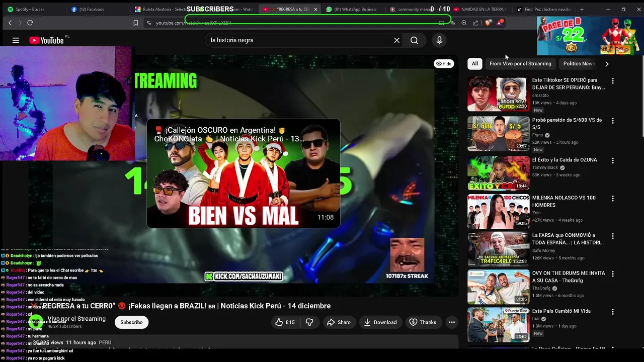644x362 pixels.
Task: Open options for Bray Tiktoker video
Action: (612, 80)
